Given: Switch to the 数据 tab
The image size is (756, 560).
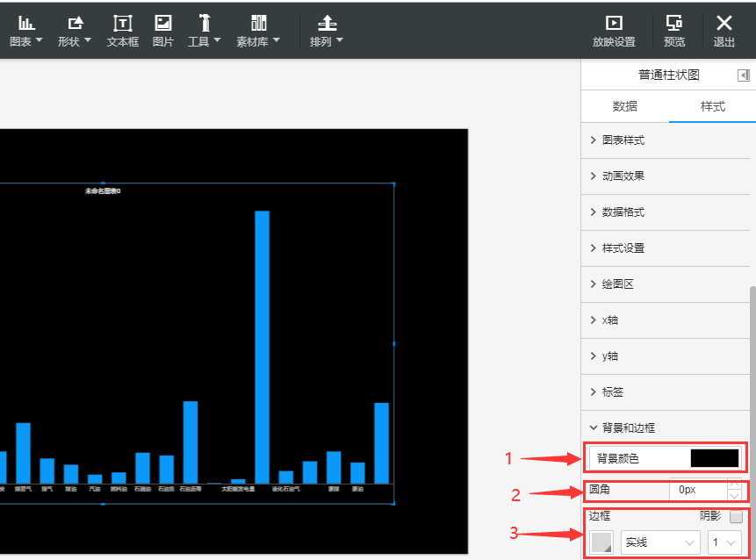Looking at the screenshot, I should click(x=625, y=106).
